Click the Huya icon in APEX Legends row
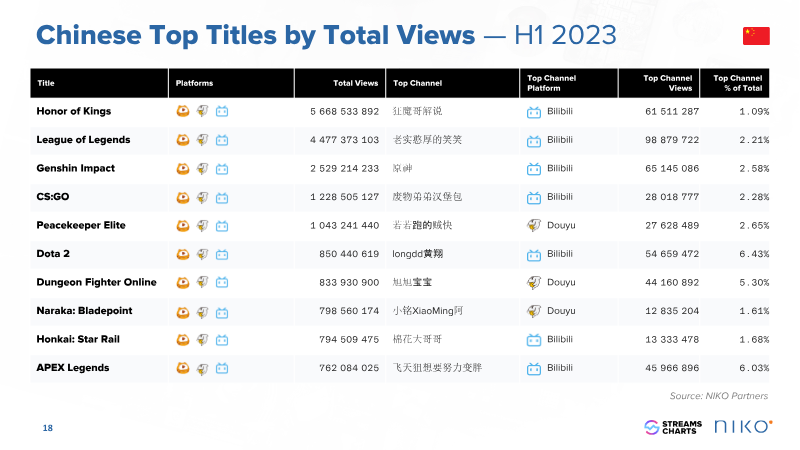800x450 pixels. coord(183,368)
